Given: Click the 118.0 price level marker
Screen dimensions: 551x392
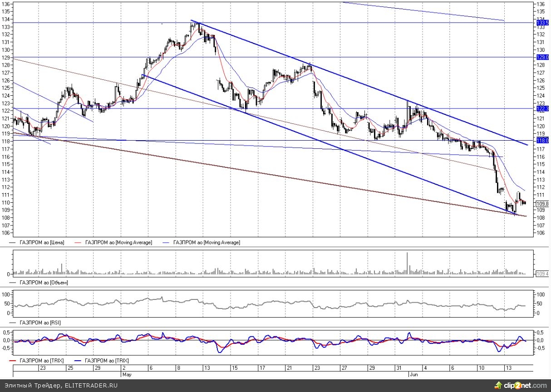Looking at the screenshot, I should click(x=542, y=141).
